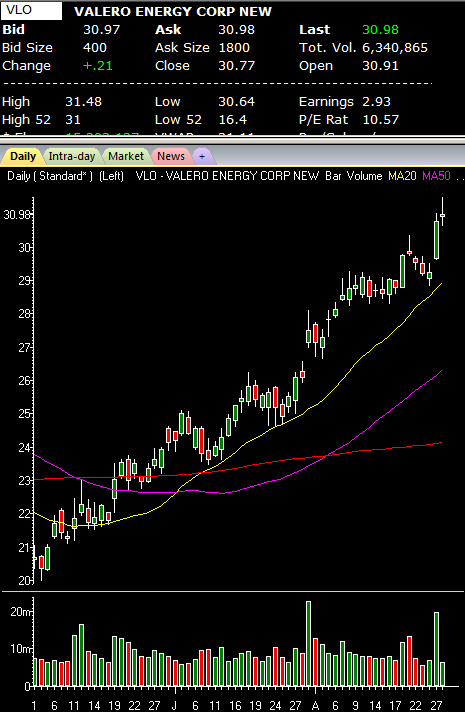The image size is (465, 712).
Task: Click the Tot. Vol. value 6,340,865
Action: [x=395, y=48]
